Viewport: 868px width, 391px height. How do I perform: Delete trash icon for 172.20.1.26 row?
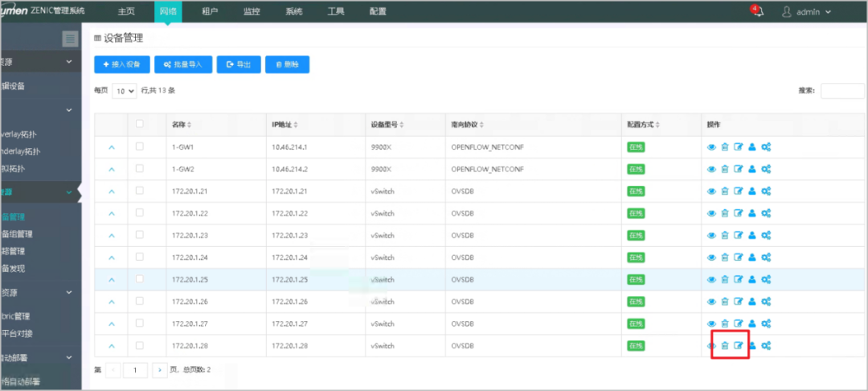(x=725, y=302)
